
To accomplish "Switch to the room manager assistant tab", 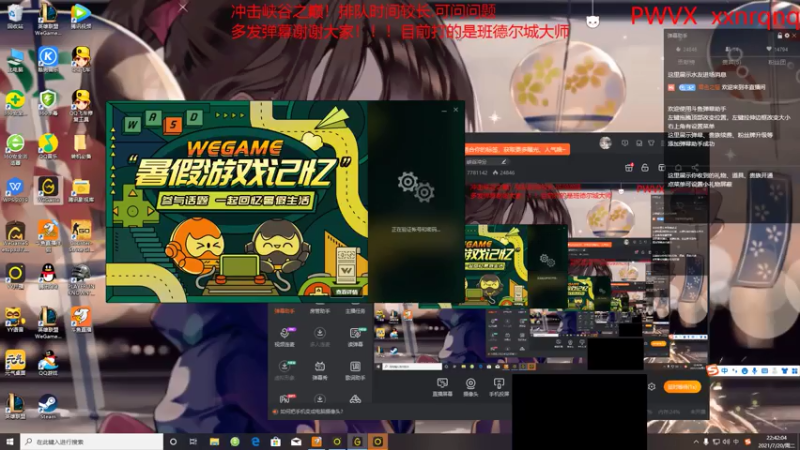I will (x=320, y=311).
